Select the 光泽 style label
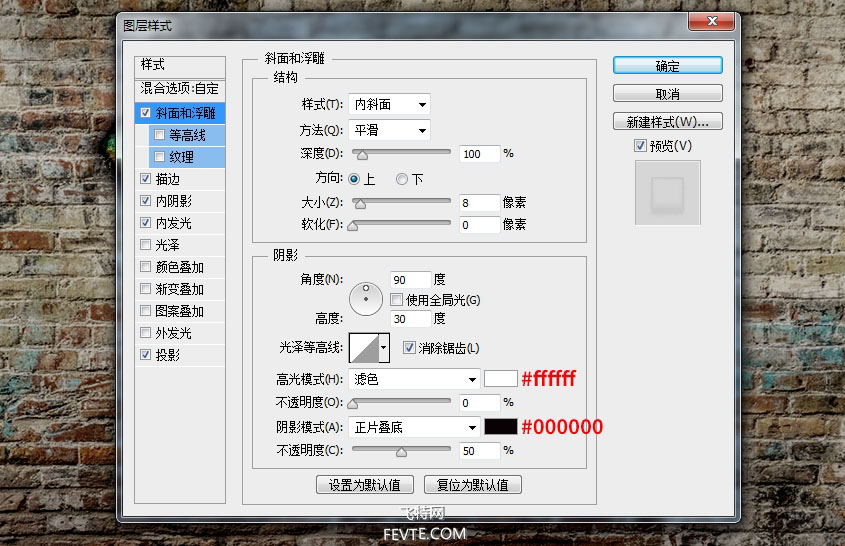 [168, 245]
